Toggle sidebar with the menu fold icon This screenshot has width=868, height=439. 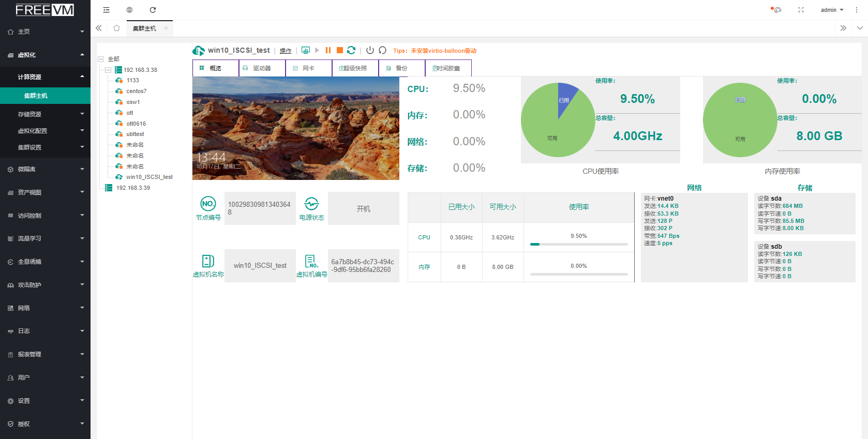pos(106,10)
